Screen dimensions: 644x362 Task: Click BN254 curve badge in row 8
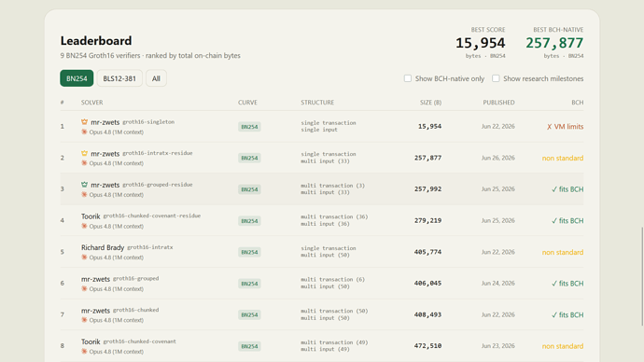tap(249, 346)
